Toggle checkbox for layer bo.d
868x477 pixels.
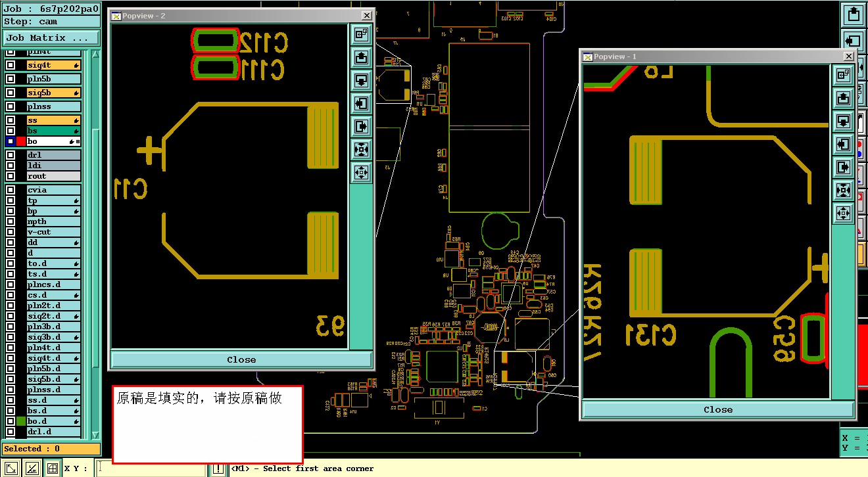(x=11, y=421)
